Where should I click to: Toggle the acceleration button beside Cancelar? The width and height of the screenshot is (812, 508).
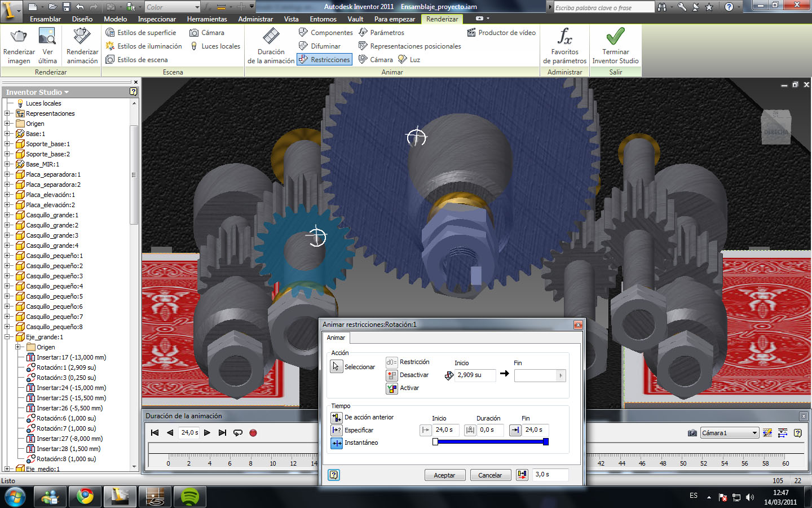pos(522,475)
